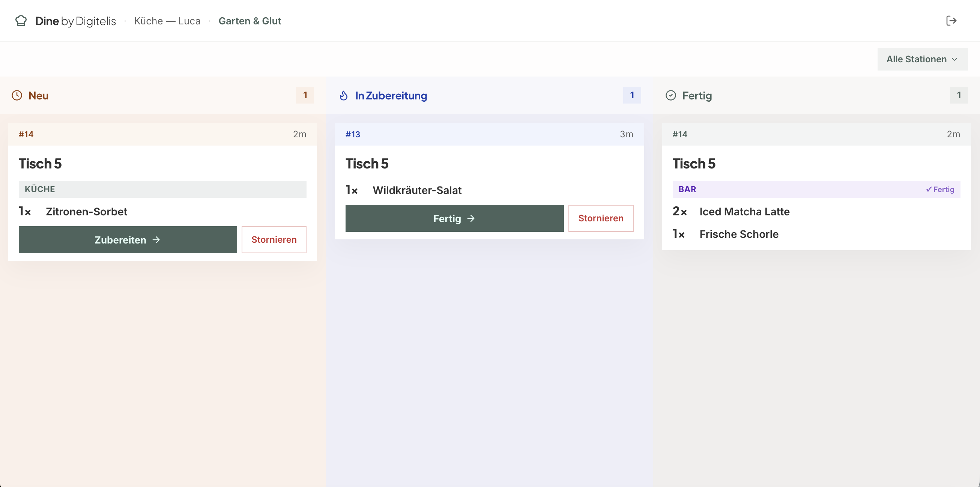This screenshot has height=487, width=980.
Task: Click the 2m timer on Neu order #14
Action: coord(300,134)
